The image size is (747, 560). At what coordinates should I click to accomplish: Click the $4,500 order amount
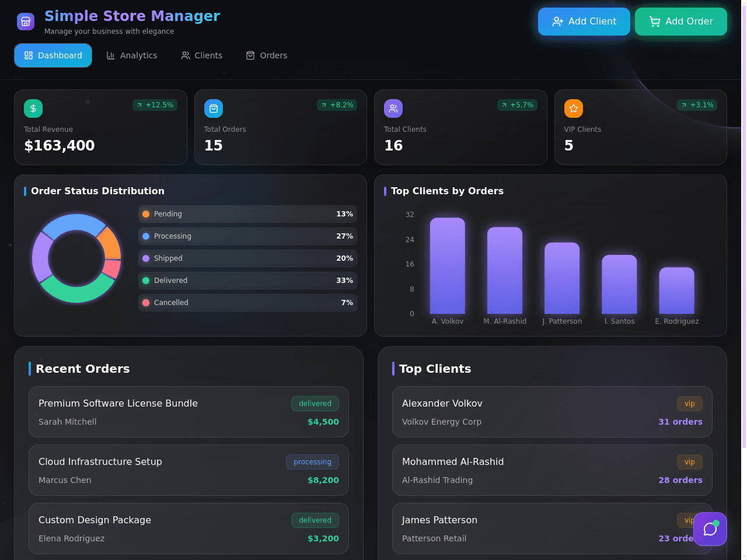pos(323,422)
